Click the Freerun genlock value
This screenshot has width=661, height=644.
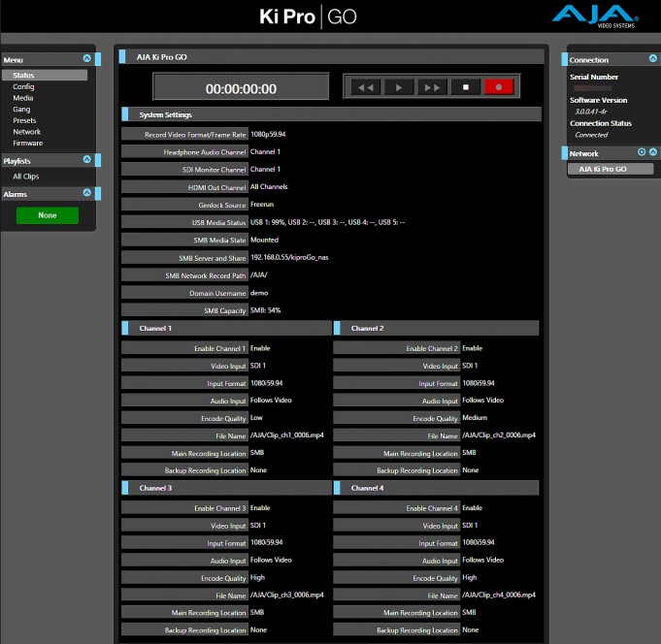[262, 205]
